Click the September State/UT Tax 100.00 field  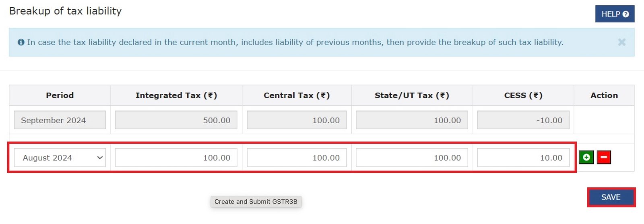click(x=412, y=120)
